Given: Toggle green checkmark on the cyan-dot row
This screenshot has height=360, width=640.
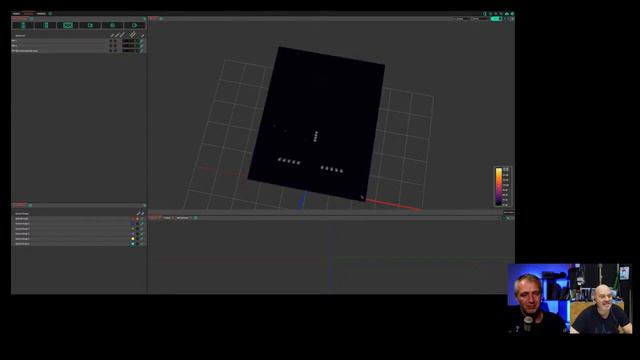Looking at the screenshot, I should tap(142, 244).
